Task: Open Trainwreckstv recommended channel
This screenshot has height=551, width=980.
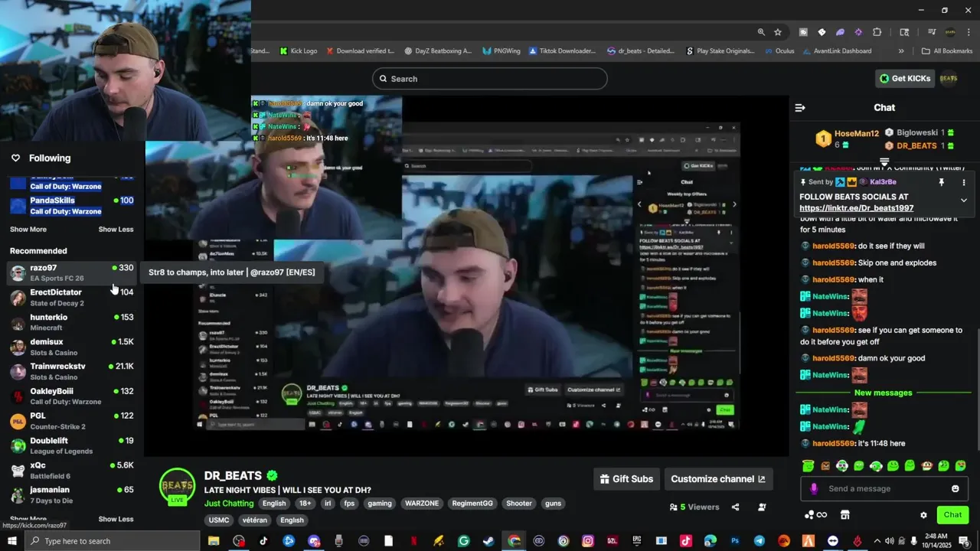Action: pyautogui.click(x=72, y=371)
